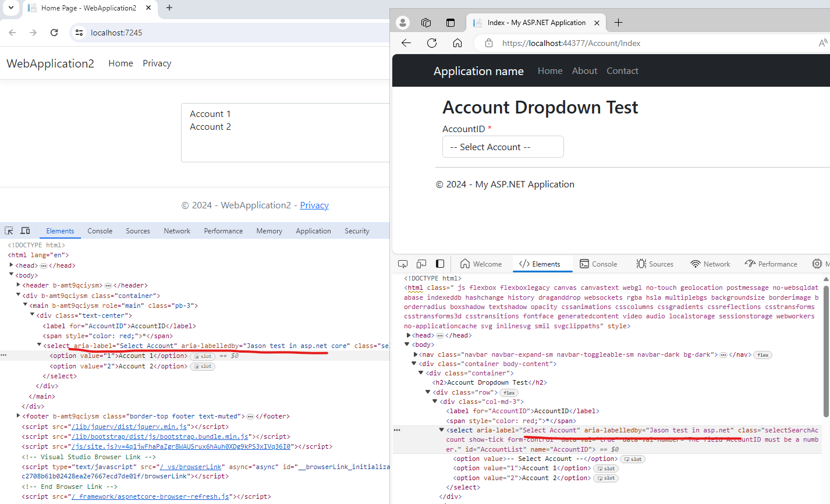Toggle Edge vertical tabs icon

tap(450, 23)
